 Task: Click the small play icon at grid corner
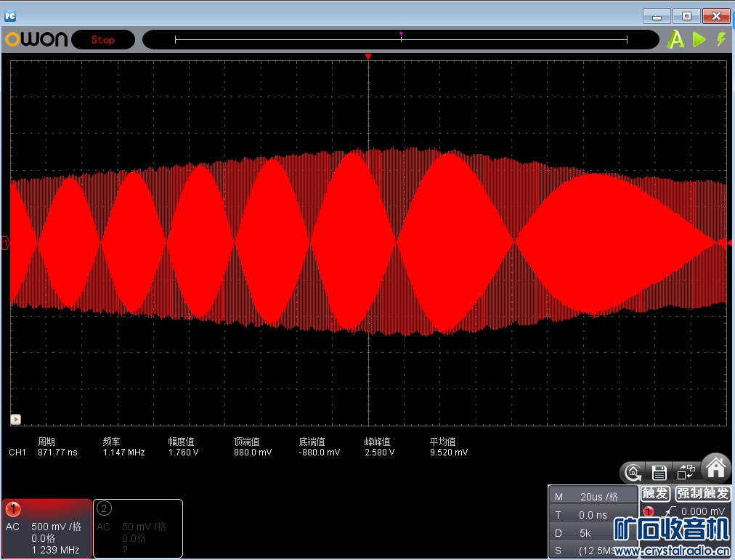(x=15, y=419)
